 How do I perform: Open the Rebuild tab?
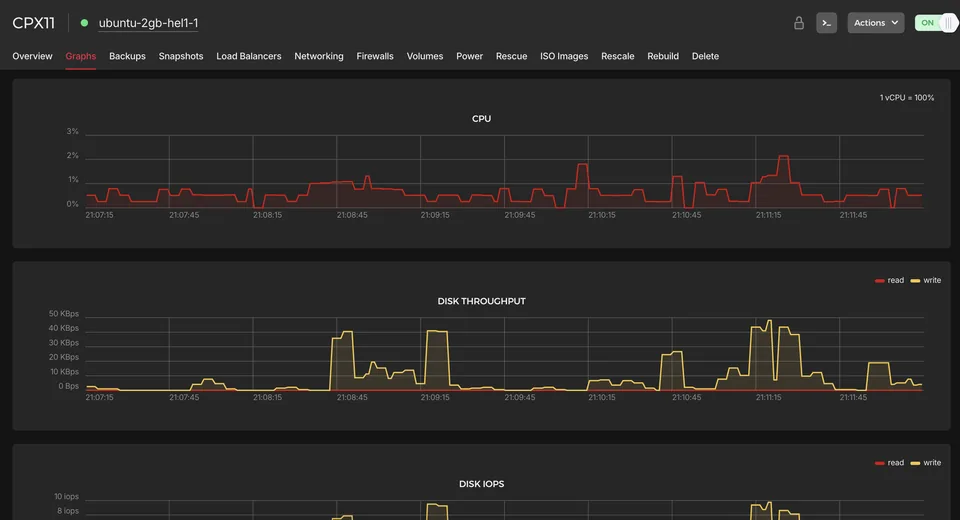[663, 56]
